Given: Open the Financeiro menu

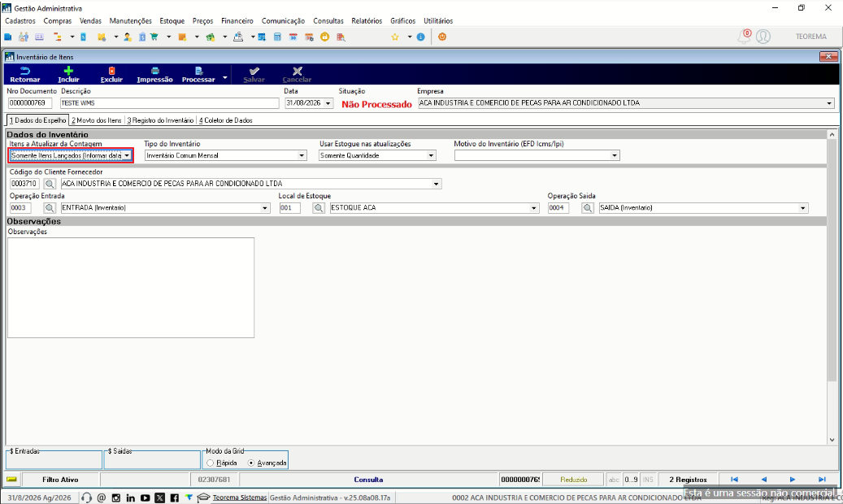Looking at the screenshot, I should point(237,21).
